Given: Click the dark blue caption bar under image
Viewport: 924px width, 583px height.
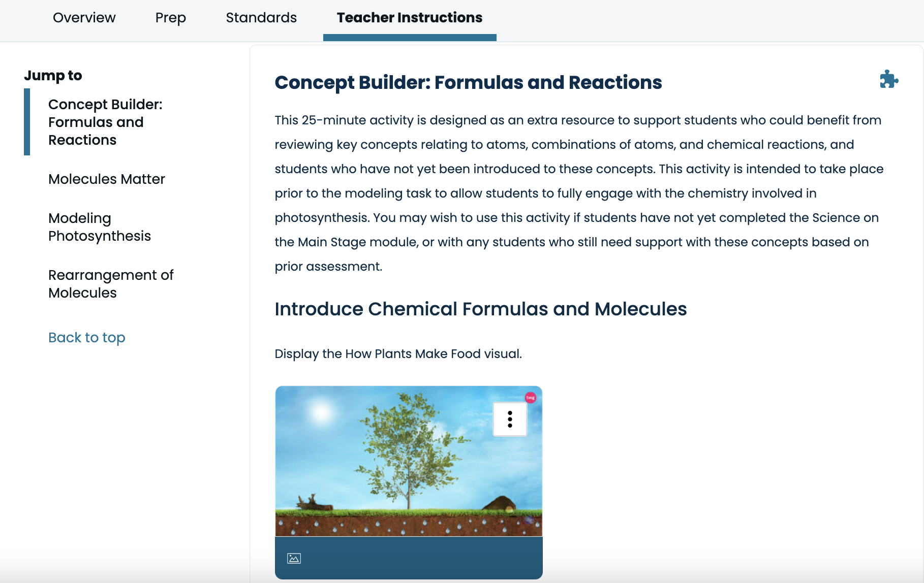Looking at the screenshot, I should pyautogui.click(x=409, y=558).
